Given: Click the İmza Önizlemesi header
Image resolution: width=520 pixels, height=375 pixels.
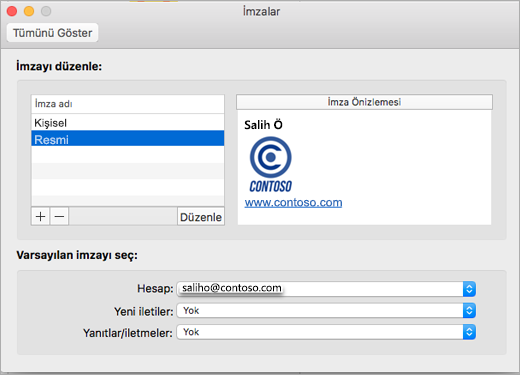Looking at the screenshot, I should (x=364, y=102).
